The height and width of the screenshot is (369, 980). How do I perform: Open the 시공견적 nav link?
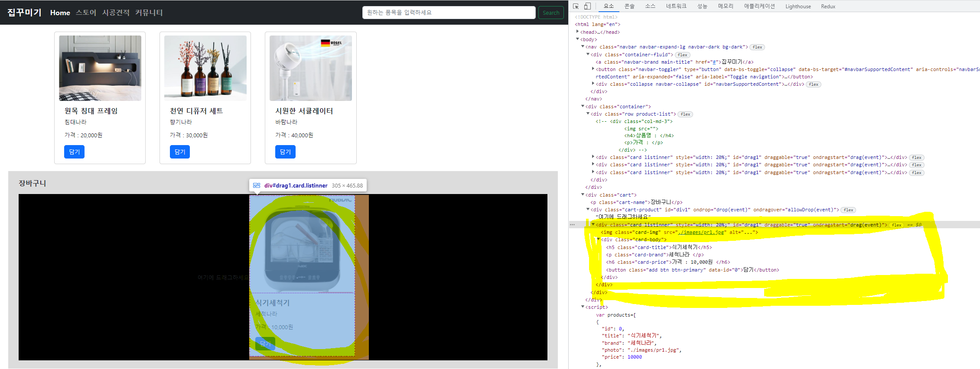pyautogui.click(x=116, y=13)
